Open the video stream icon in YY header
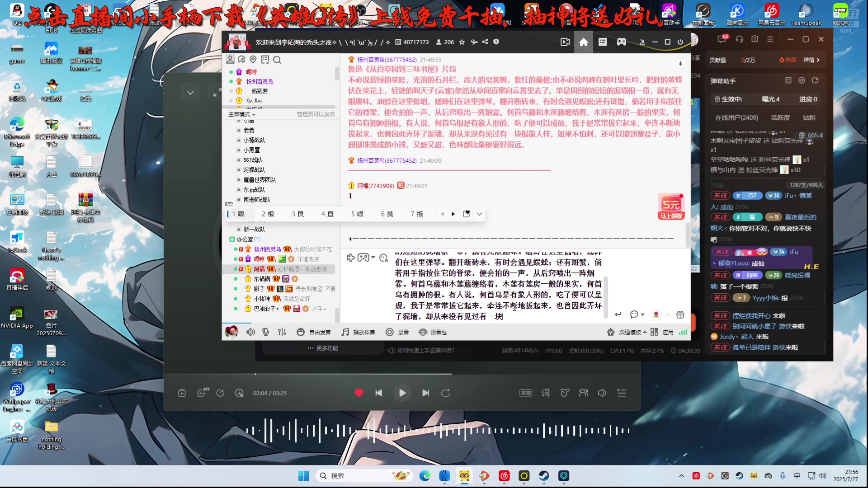 565,42
